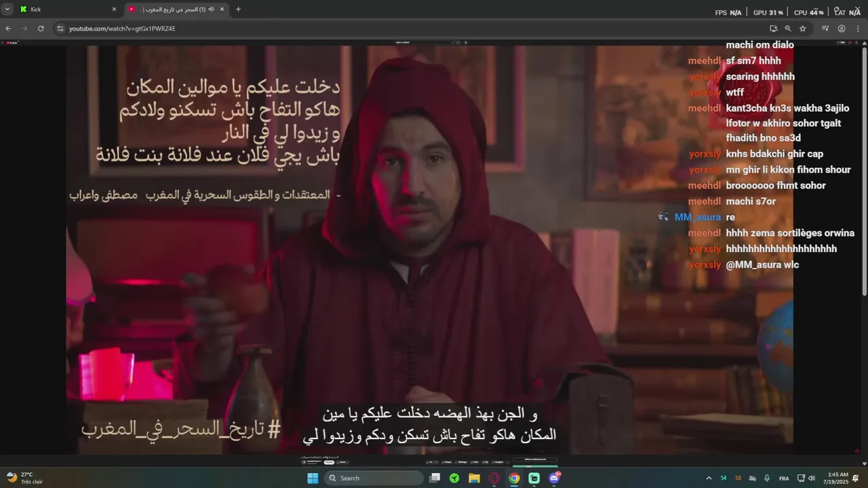Open File Explorer from the taskbar
Screen dimensions: 868x488
click(475, 478)
